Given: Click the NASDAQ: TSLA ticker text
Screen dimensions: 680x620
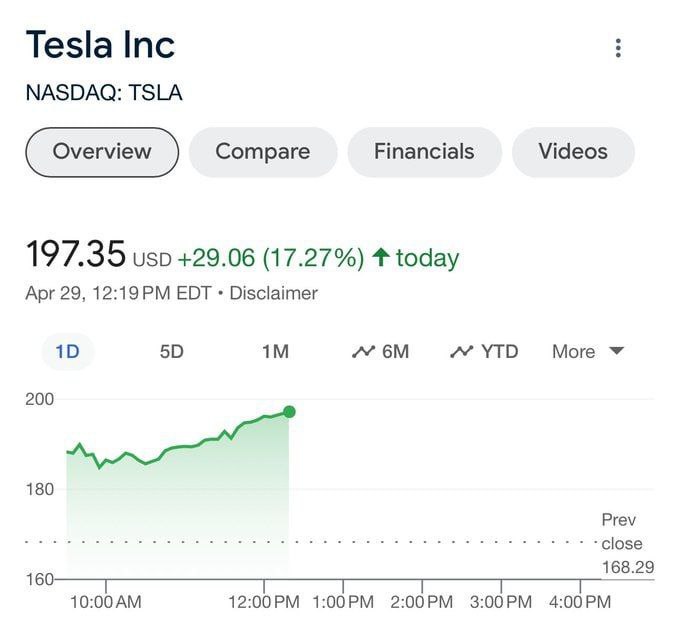Looking at the screenshot, I should click(104, 94).
